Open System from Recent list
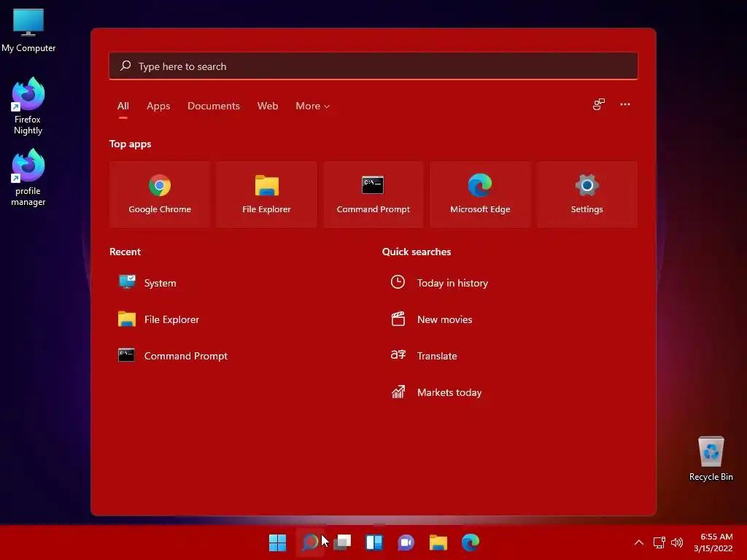Viewport: 747px width, 560px height. [x=147, y=283]
